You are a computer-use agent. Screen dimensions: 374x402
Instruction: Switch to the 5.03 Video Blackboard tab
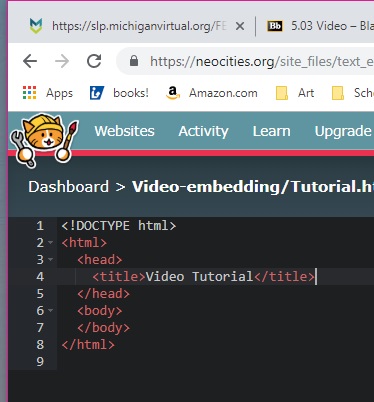tap(320, 26)
